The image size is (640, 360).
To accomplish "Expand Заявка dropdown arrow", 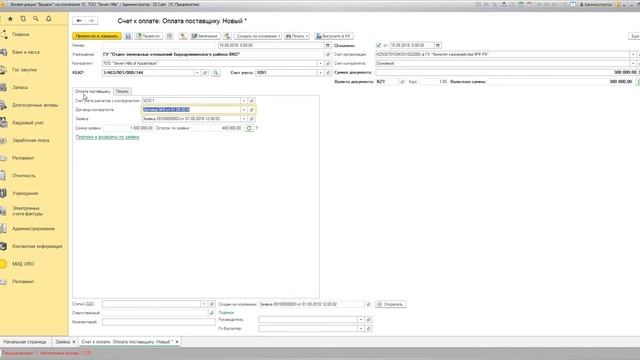I will (x=244, y=119).
